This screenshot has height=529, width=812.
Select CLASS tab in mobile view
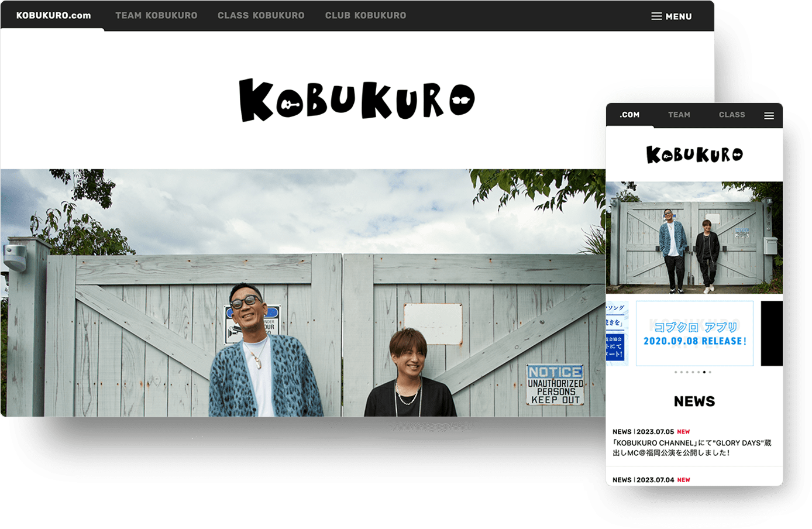[732, 115]
